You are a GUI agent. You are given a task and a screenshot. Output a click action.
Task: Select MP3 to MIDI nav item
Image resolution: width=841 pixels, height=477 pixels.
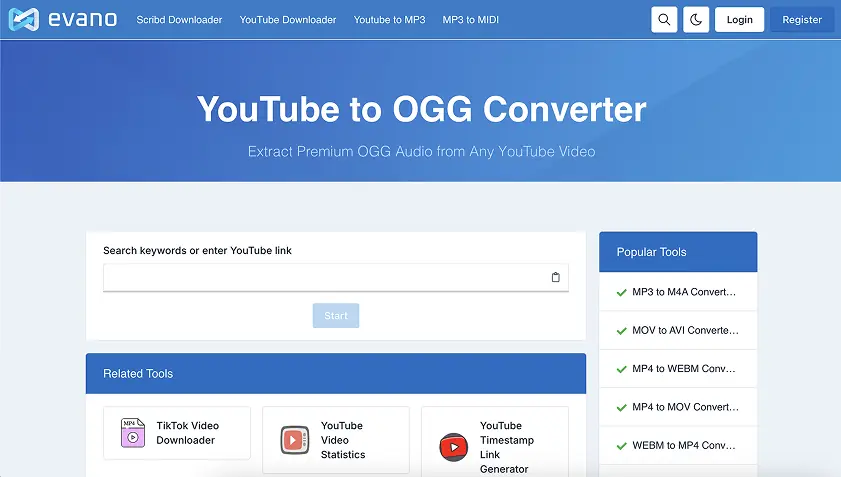tap(470, 20)
